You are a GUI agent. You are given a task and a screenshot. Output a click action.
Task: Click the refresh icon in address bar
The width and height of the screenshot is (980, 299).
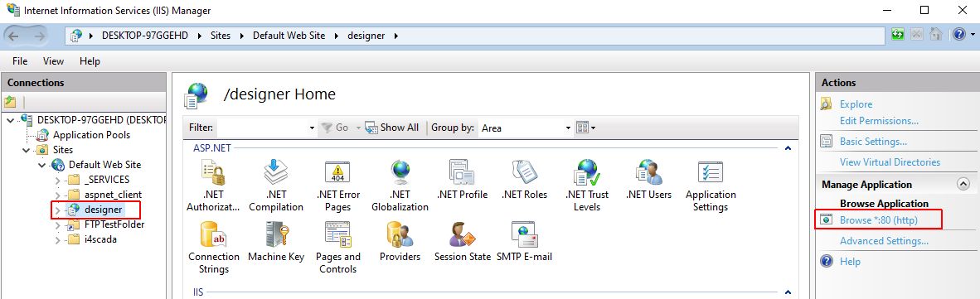click(898, 35)
